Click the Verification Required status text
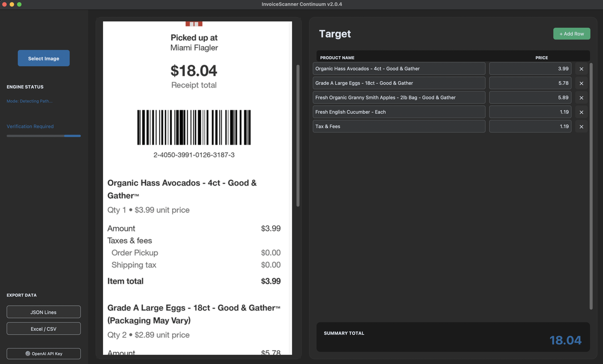The width and height of the screenshot is (603, 364). [30, 126]
